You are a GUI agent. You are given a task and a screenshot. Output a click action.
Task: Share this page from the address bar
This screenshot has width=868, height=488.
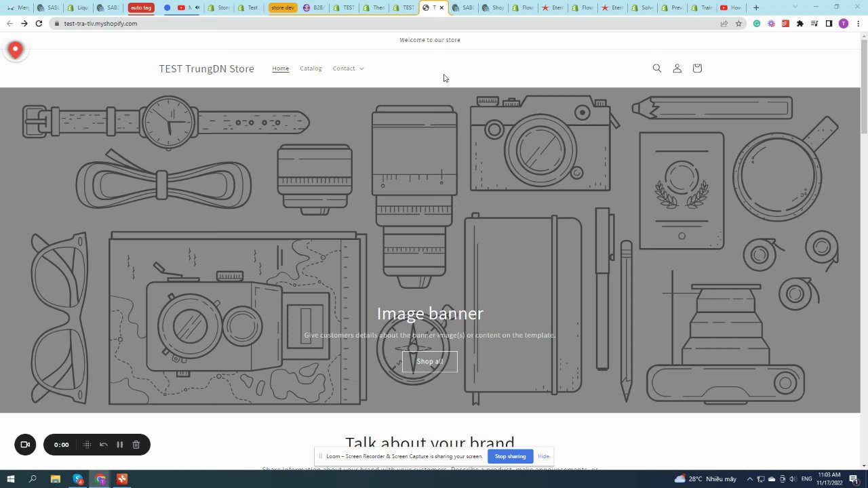click(x=724, y=23)
